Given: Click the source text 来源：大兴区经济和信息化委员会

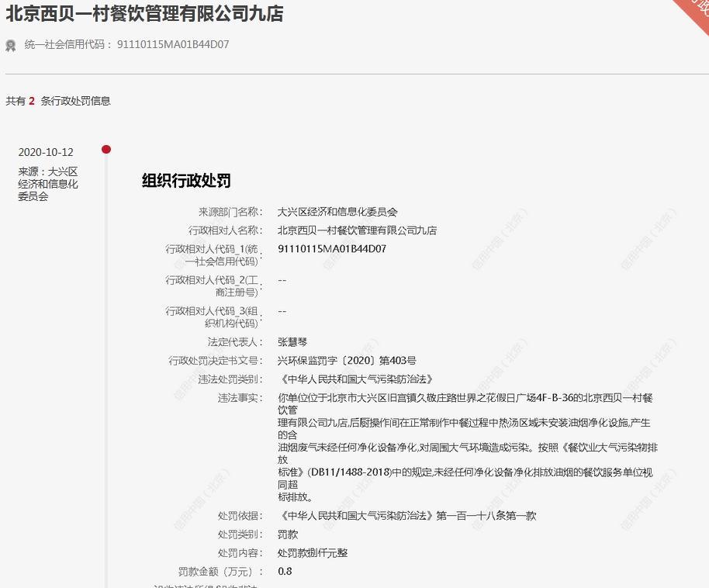Looking at the screenshot, I should [x=48, y=184].
